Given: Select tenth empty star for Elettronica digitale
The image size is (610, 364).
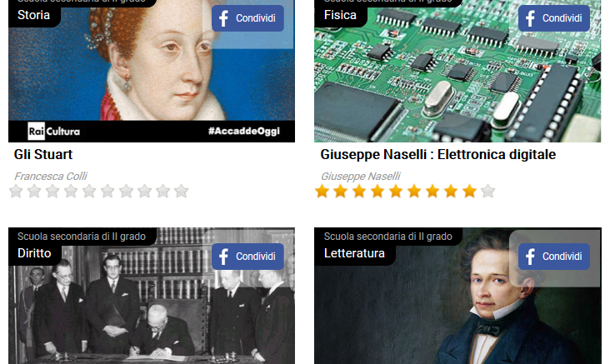Looking at the screenshot, I should 487,192.
